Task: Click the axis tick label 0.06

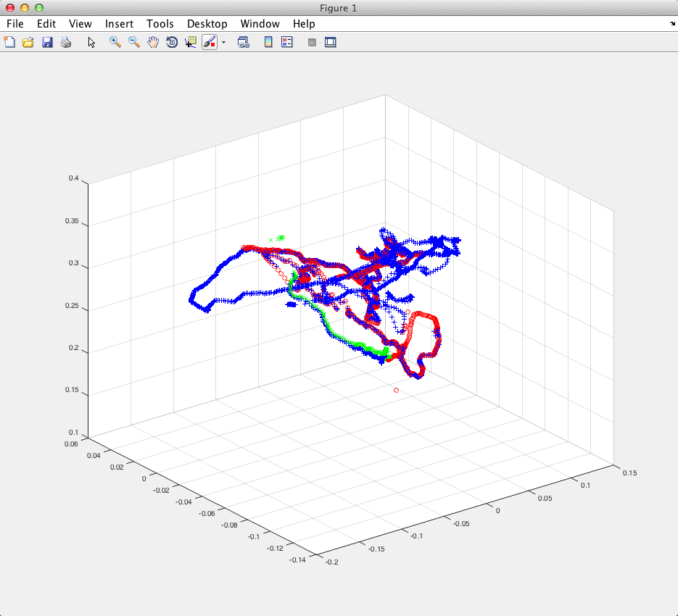Action: [71, 444]
